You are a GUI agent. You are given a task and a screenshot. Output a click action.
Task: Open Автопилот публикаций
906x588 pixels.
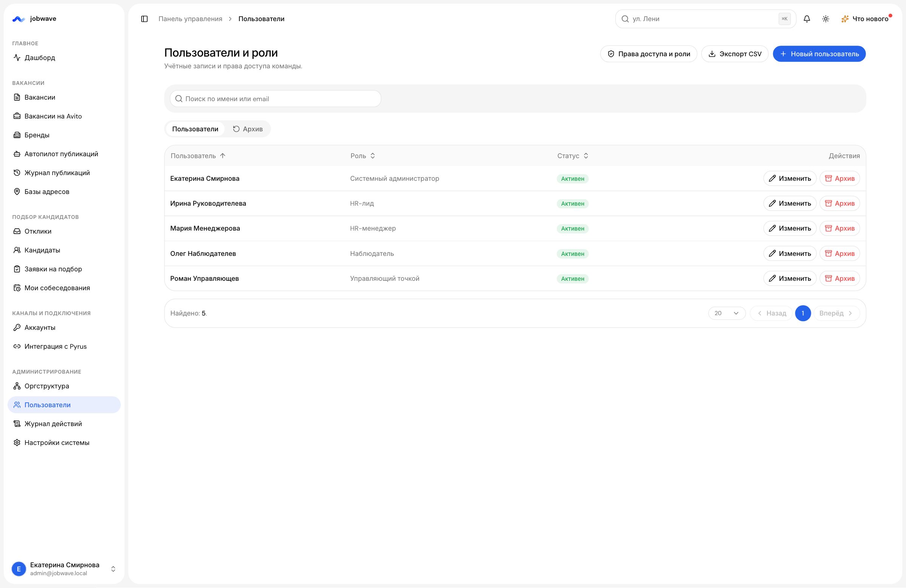(x=64, y=154)
